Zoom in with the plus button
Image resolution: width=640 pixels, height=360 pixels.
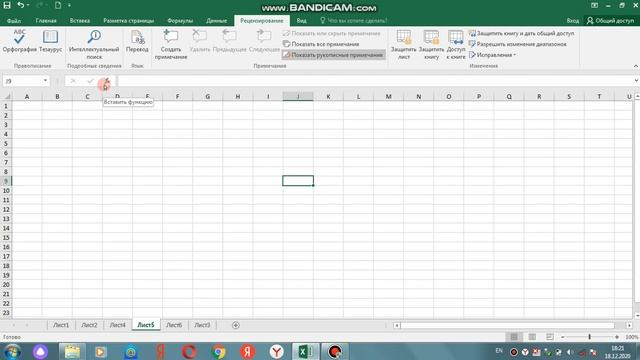[617, 337]
